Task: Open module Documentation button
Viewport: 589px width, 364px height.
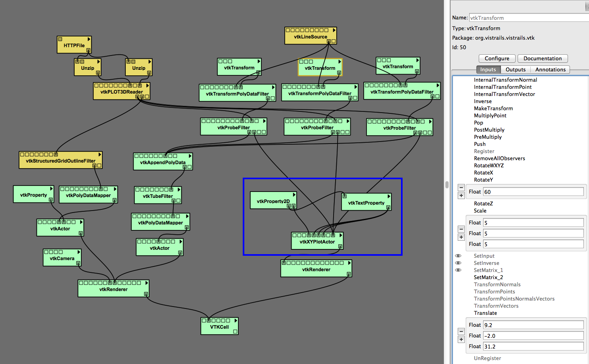Action: 542,58
